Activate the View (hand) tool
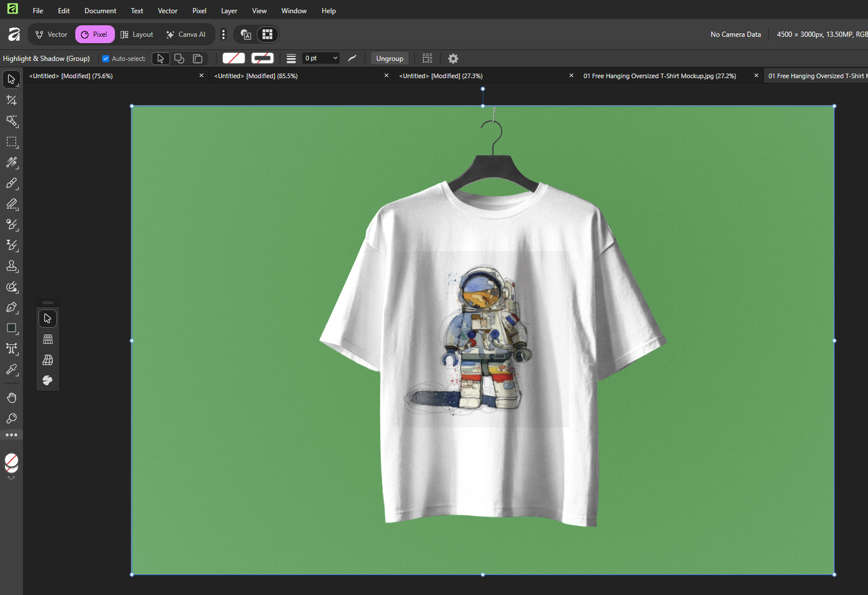 pos(11,397)
